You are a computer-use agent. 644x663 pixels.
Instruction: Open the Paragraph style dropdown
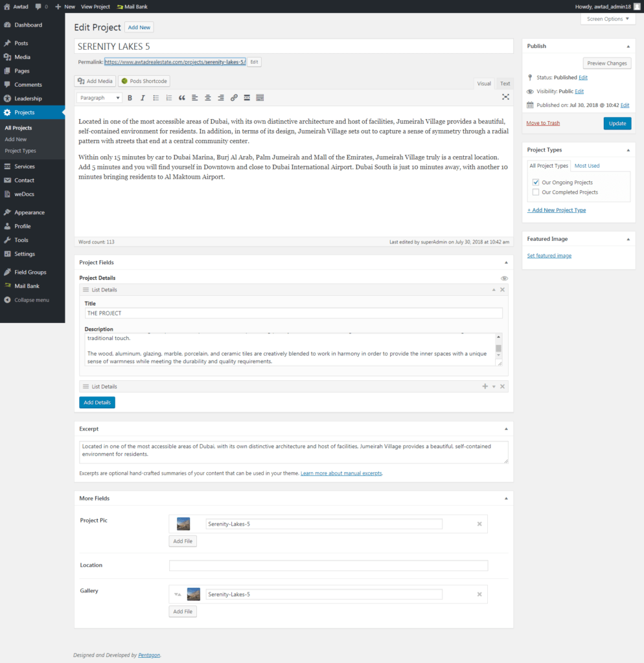click(98, 97)
